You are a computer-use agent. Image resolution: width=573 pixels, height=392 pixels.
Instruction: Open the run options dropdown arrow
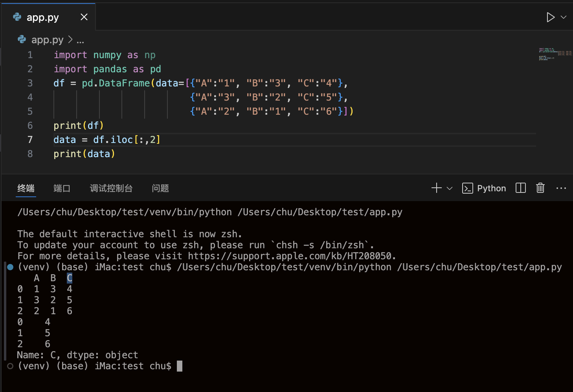(x=564, y=17)
